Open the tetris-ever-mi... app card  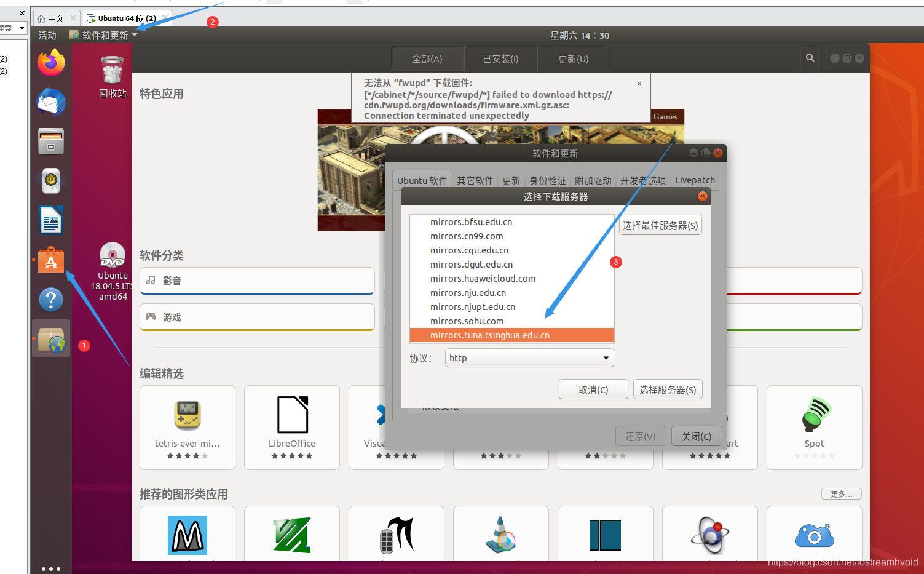(x=188, y=428)
